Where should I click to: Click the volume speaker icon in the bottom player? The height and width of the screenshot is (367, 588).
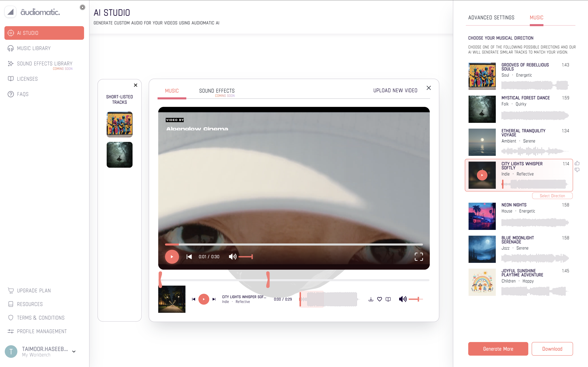[402, 299]
